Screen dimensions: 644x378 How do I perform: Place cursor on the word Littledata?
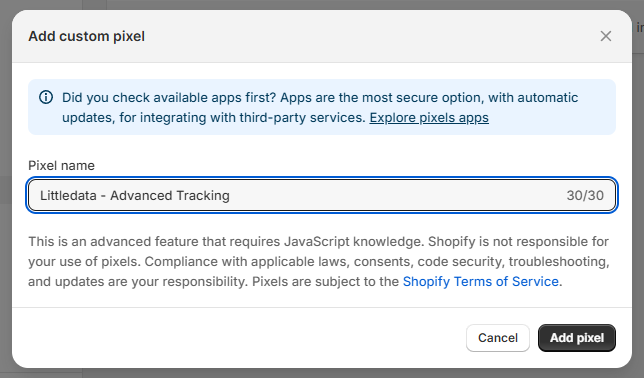coord(68,195)
